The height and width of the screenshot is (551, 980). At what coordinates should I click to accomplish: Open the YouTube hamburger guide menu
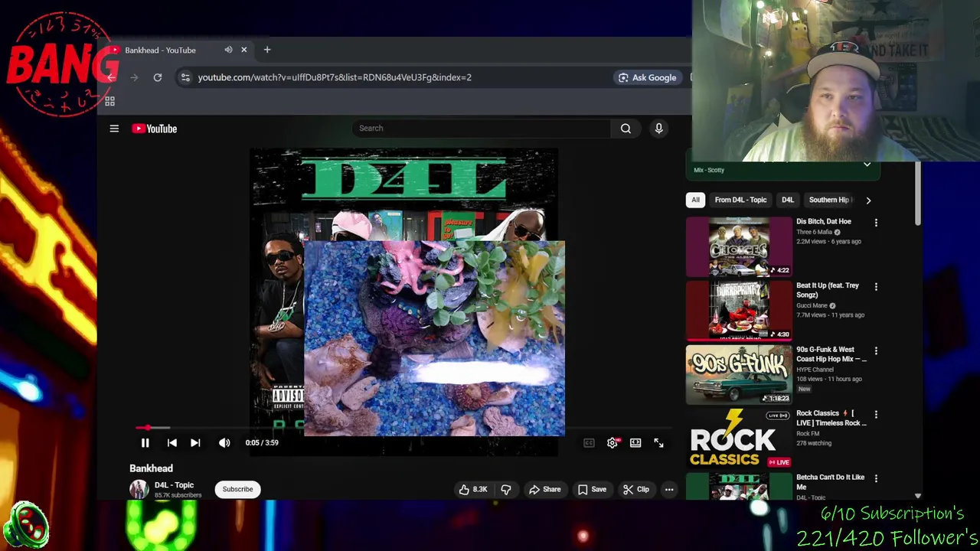point(114,129)
